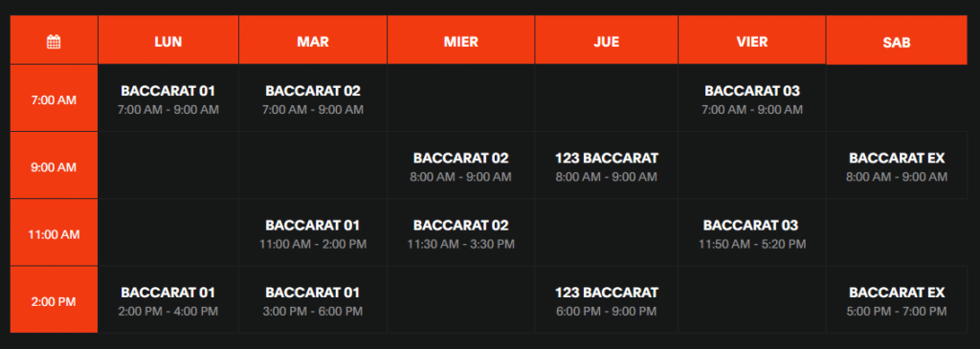Click the 9:00 AM time row label
This screenshot has height=349, width=980.
pyautogui.click(x=54, y=165)
